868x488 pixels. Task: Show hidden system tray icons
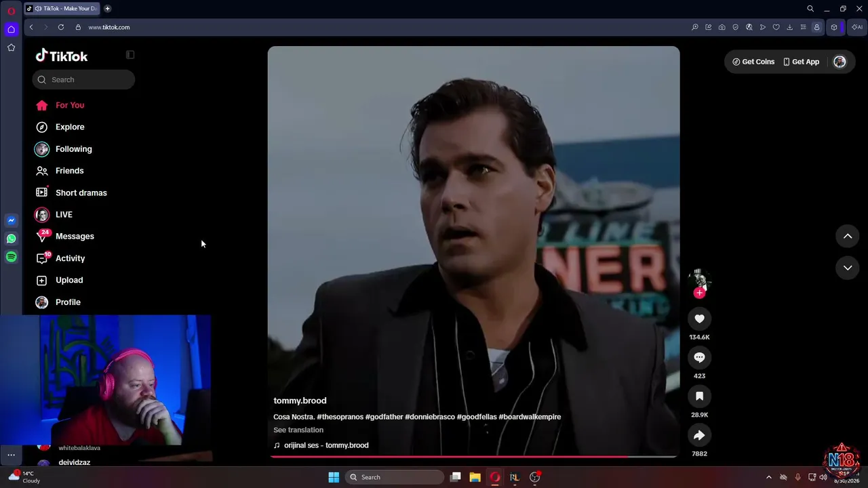[x=768, y=477]
